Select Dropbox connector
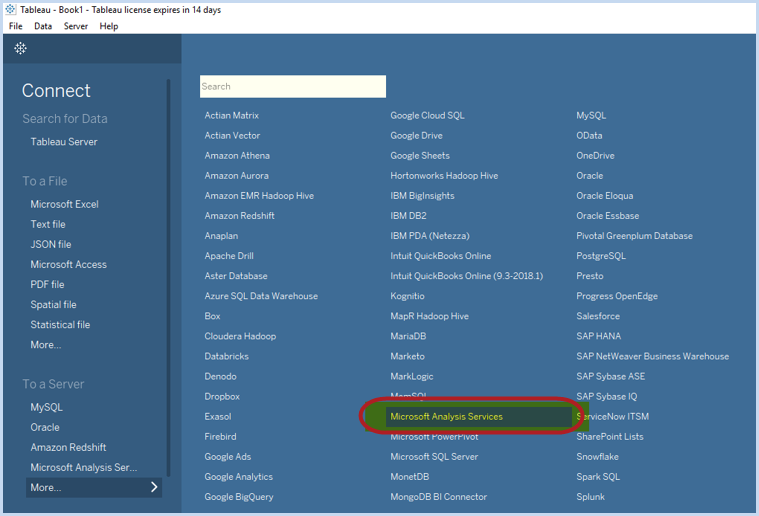This screenshot has width=759, height=516. 222,396
